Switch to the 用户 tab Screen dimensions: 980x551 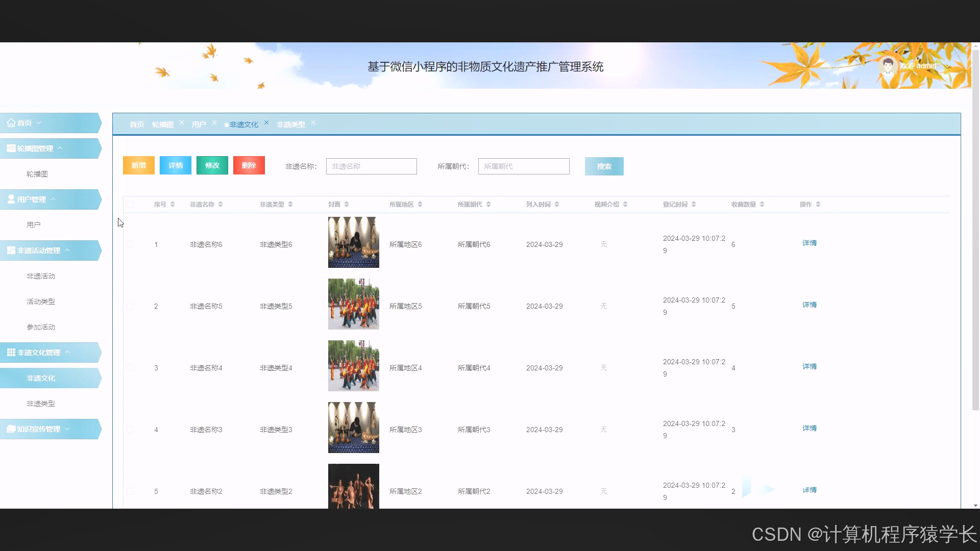pyautogui.click(x=199, y=124)
